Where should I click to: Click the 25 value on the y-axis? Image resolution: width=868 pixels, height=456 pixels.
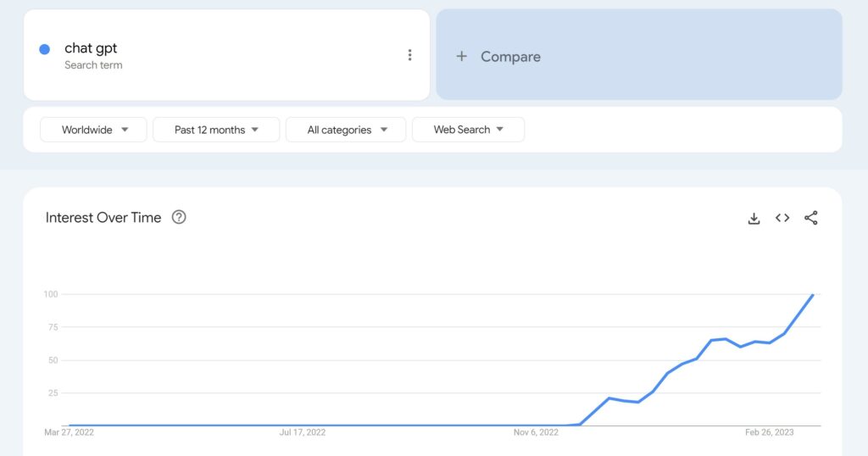[x=53, y=393]
